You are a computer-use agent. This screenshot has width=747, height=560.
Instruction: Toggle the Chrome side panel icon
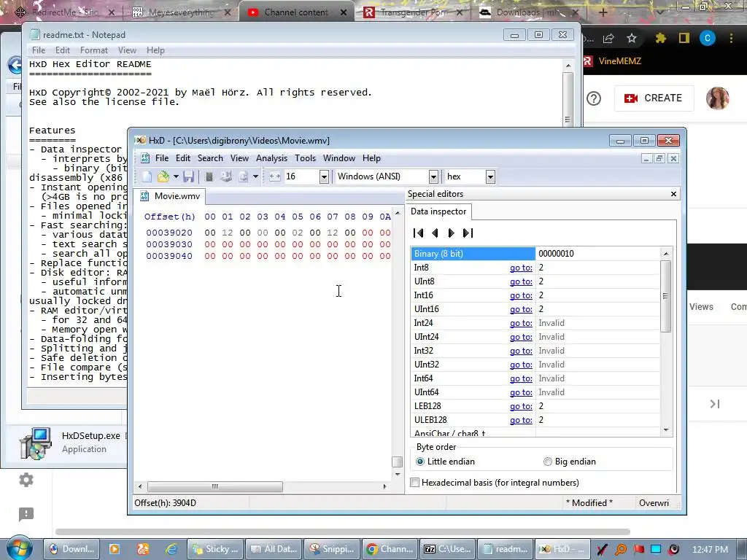click(x=684, y=38)
